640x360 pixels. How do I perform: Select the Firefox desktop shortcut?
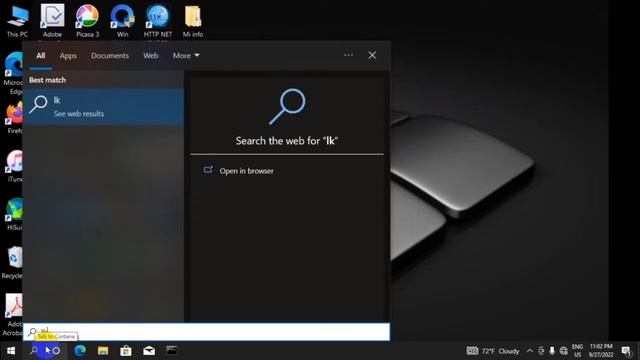coord(14,118)
